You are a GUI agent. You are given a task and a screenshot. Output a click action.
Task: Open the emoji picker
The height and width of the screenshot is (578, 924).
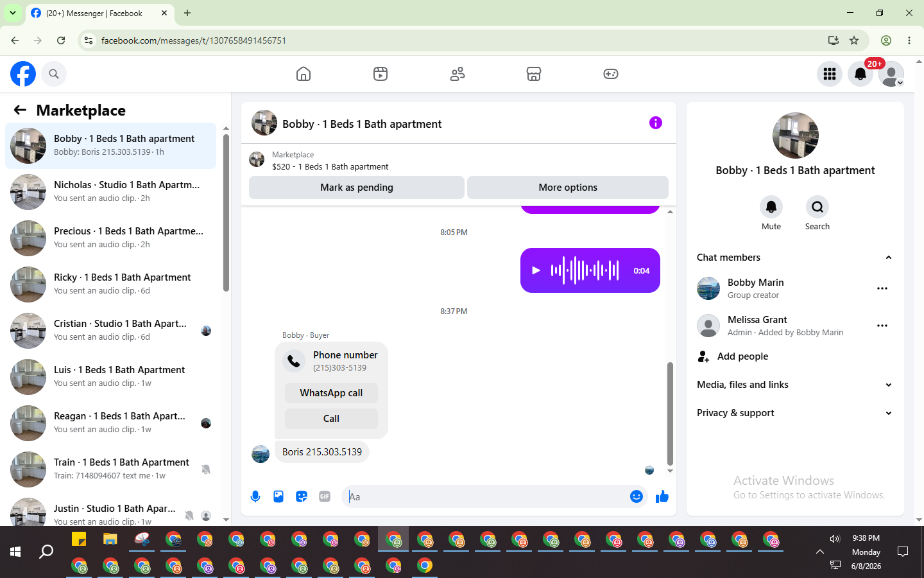tap(637, 496)
